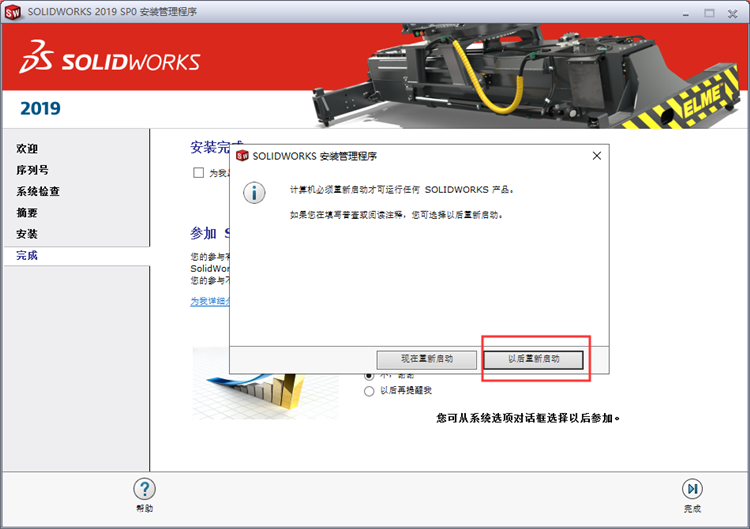Open the 帮助 help question mark icon
Screen dimensions: 750x529
(x=144, y=489)
